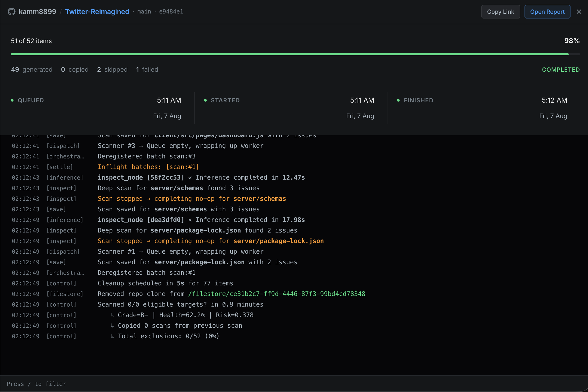Click the COMPLETED status label
The height and width of the screenshot is (392, 588).
[x=561, y=70]
